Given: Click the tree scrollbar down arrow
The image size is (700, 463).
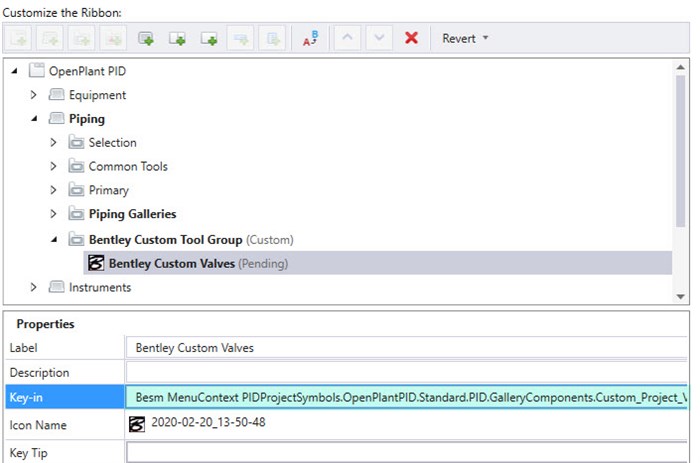Looking at the screenshot, I should [680, 296].
